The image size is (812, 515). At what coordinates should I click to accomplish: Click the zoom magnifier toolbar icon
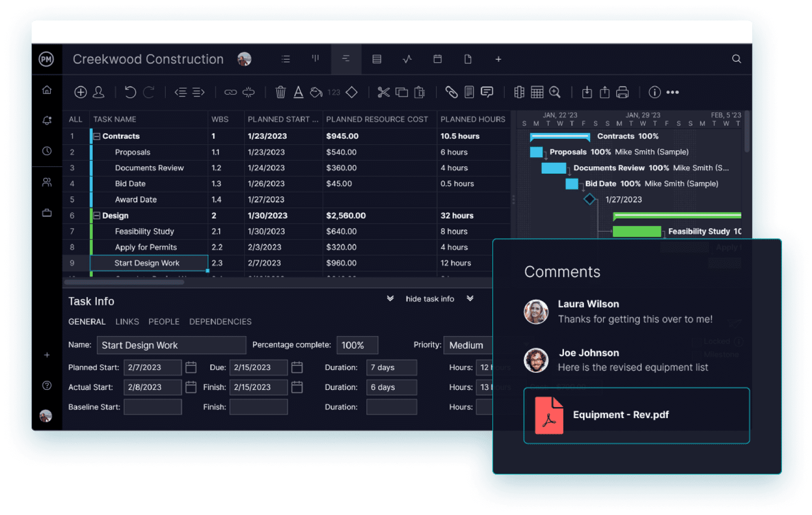pyautogui.click(x=555, y=92)
